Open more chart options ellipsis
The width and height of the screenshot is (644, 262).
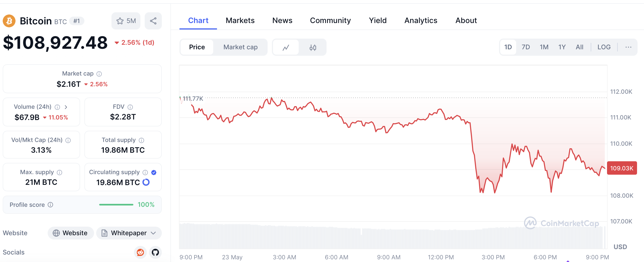tap(628, 47)
